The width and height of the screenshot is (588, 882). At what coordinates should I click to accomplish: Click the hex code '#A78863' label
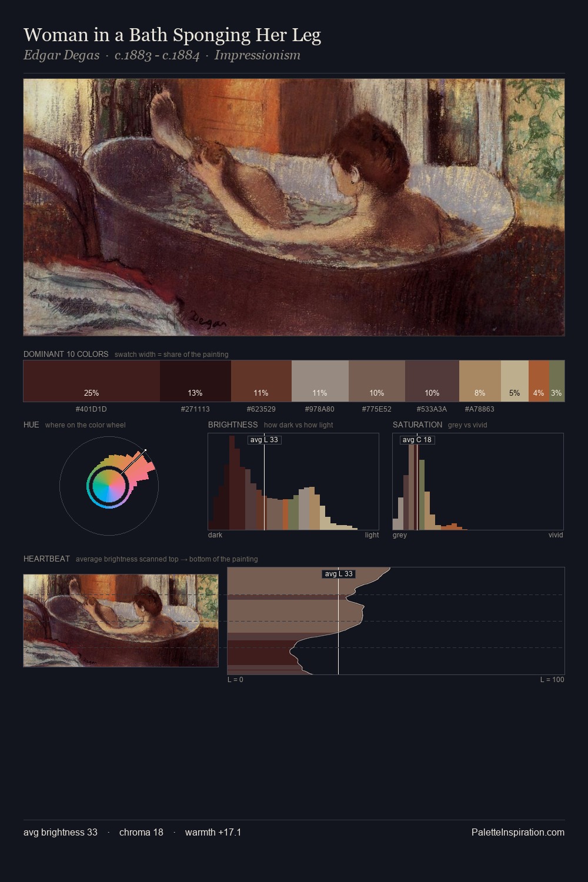479,409
